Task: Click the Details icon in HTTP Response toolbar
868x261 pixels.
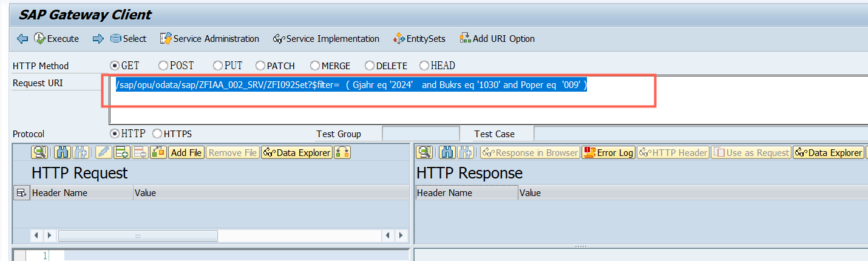Action: tap(424, 152)
